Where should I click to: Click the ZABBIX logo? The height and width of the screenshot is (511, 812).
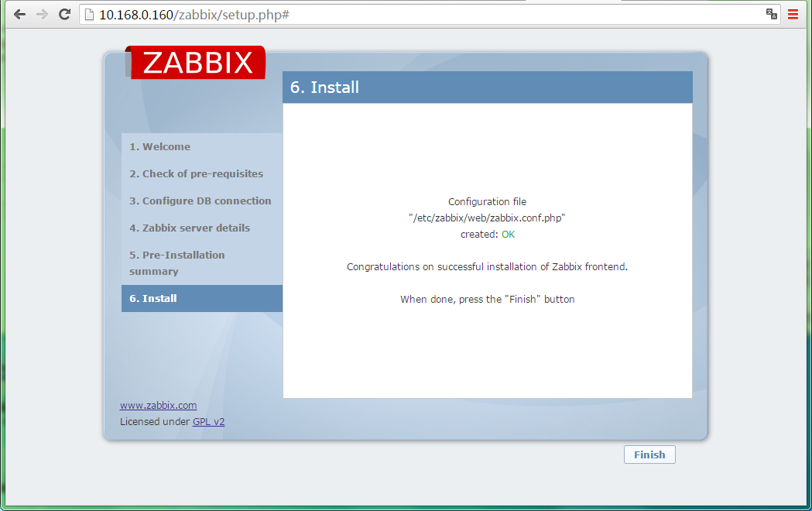[196, 62]
